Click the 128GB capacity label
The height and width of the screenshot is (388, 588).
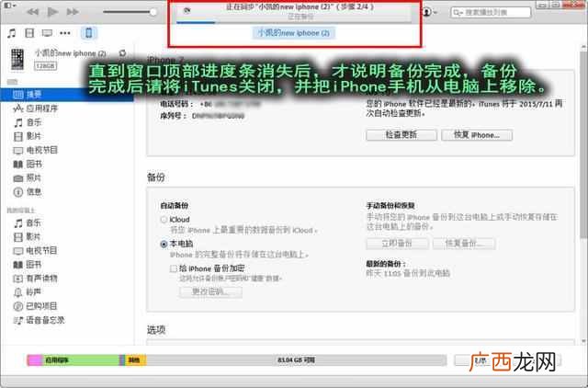click(46, 66)
